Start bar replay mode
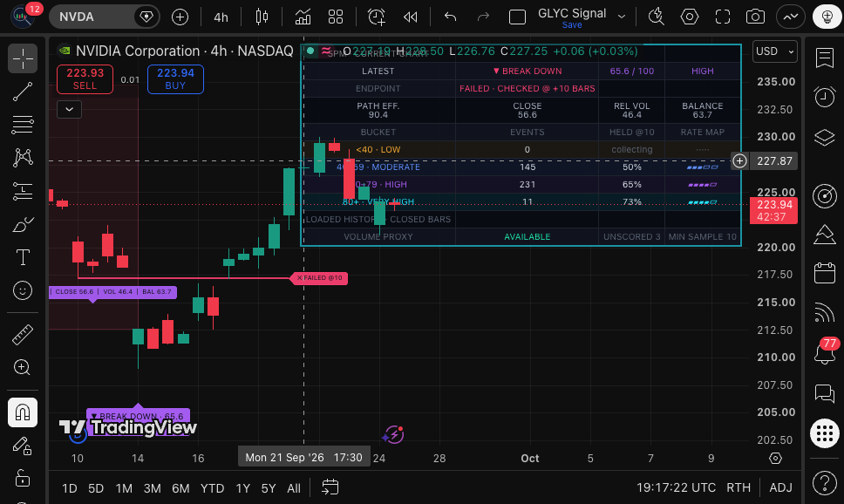844x504 pixels. (x=410, y=17)
